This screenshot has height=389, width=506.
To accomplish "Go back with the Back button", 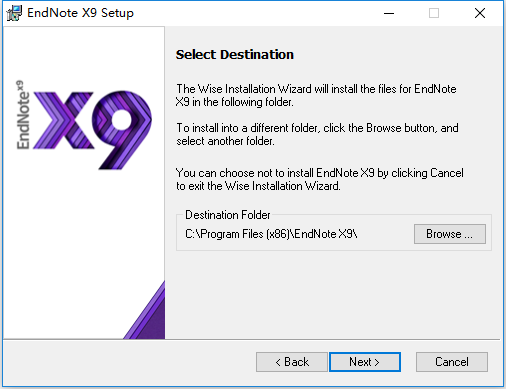I will (292, 362).
